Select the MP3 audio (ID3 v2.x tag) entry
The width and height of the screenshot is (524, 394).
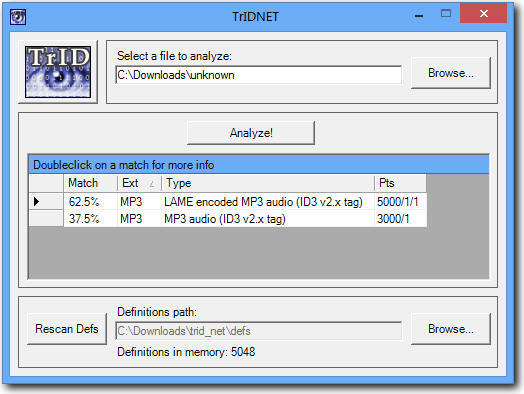268,219
